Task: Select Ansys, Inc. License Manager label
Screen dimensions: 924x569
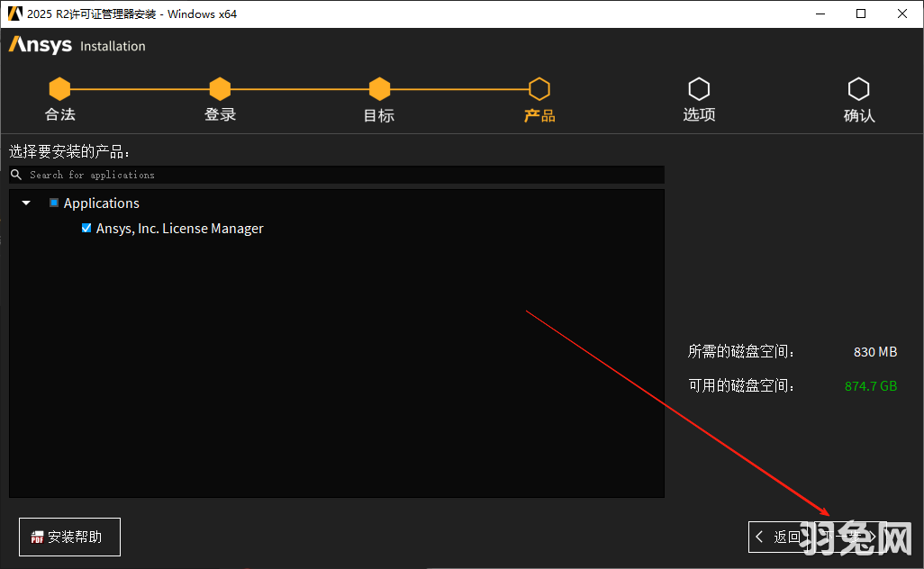Action: tap(179, 229)
